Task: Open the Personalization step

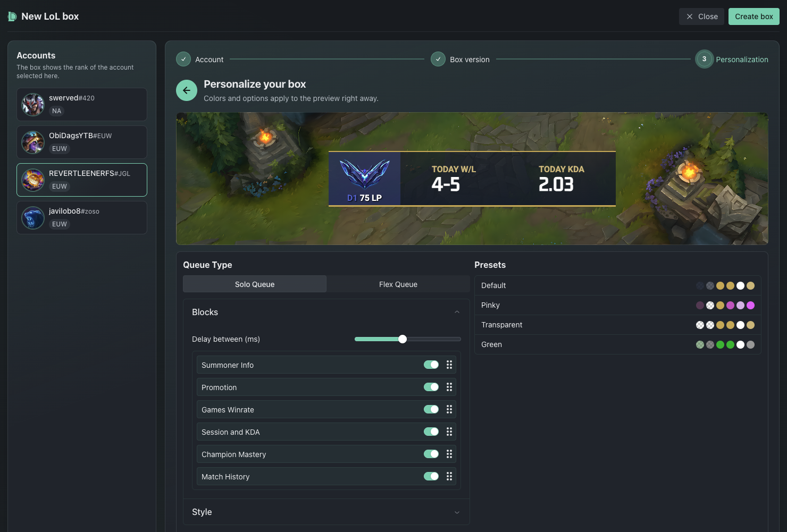Action: tap(732, 60)
